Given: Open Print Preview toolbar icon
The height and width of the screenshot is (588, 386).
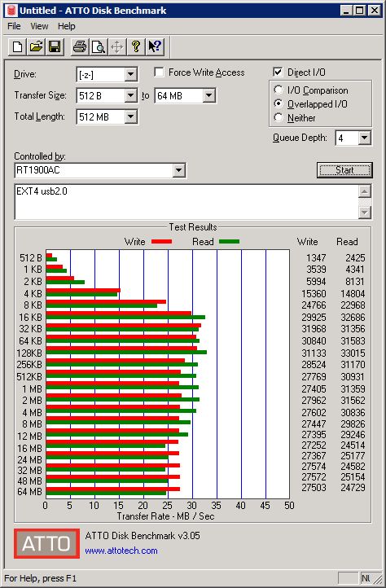Looking at the screenshot, I should pos(99,47).
